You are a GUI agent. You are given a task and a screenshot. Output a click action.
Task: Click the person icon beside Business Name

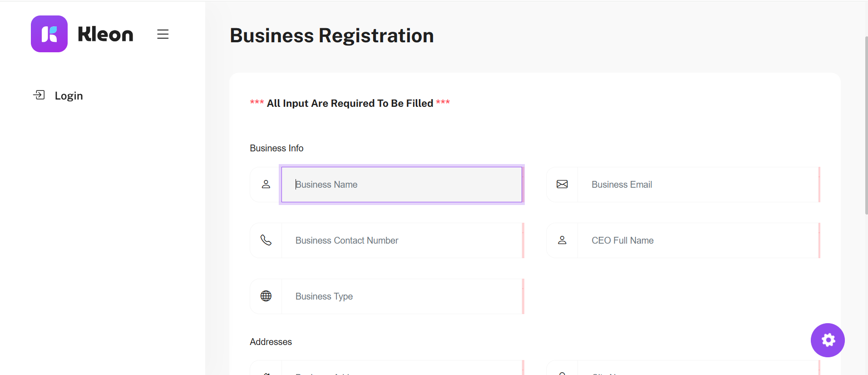[266, 185]
